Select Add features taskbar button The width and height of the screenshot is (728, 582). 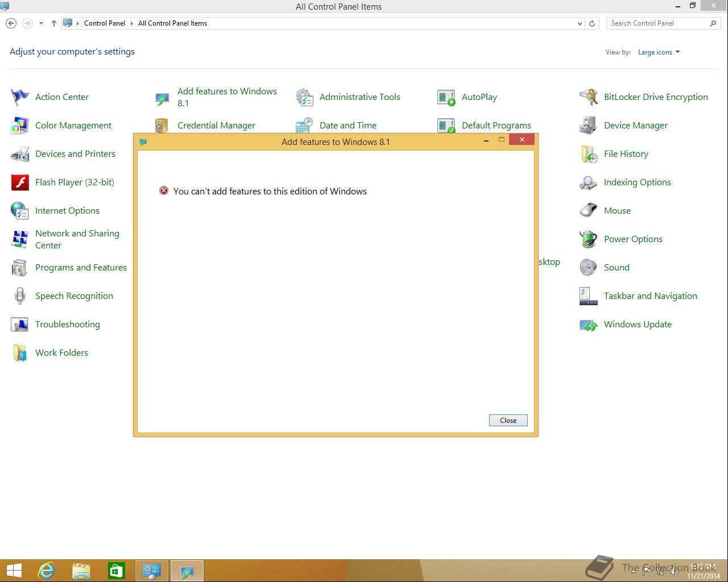coord(187,571)
